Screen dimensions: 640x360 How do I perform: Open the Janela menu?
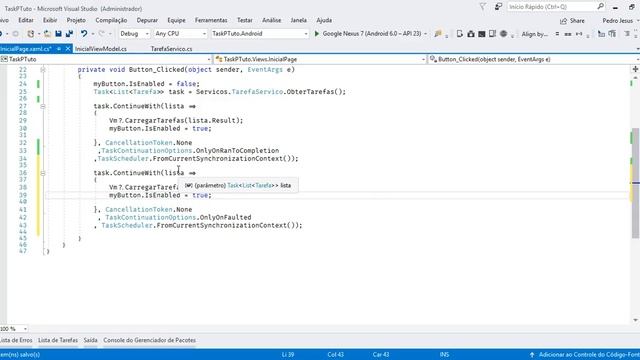click(x=298, y=20)
